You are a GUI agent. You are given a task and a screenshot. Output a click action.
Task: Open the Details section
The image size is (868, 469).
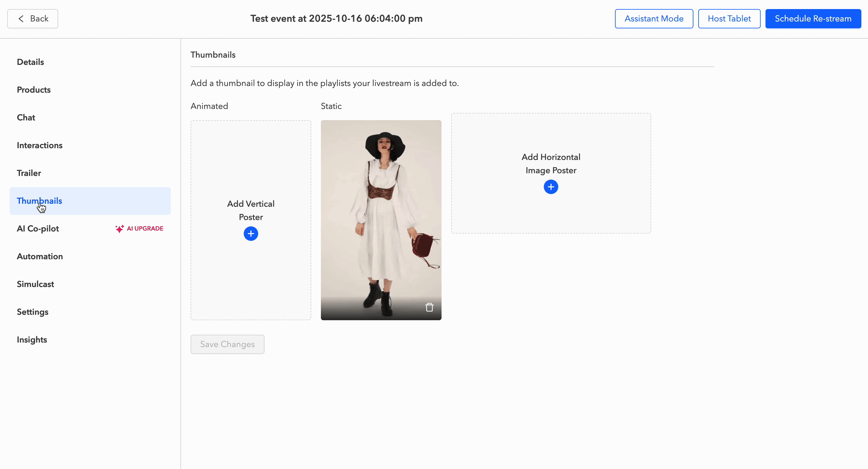point(30,62)
